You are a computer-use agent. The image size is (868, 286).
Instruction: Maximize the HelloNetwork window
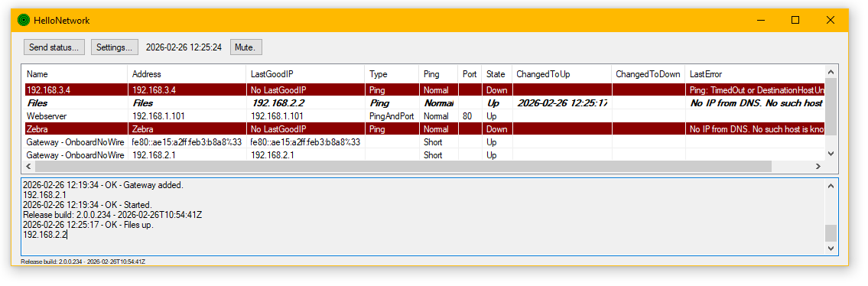point(795,21)
